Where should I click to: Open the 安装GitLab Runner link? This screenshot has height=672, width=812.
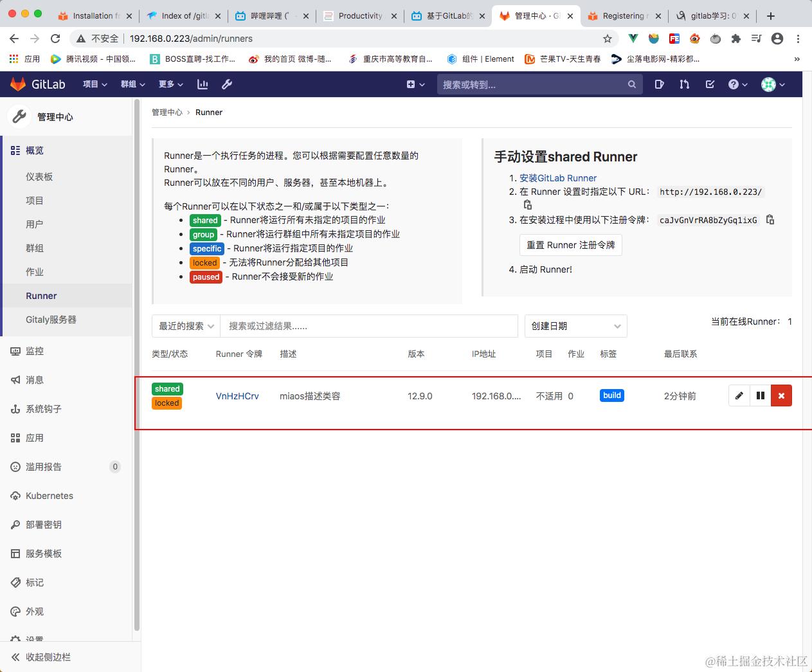[557, 178]
